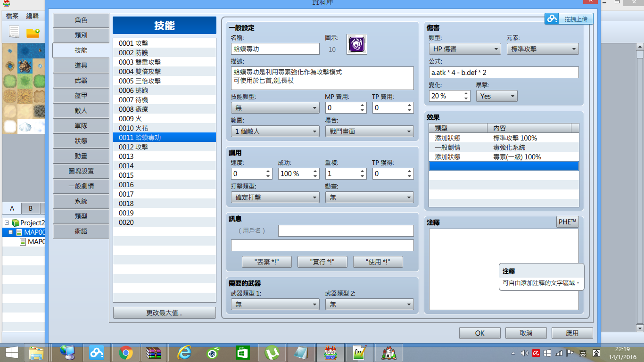Open Chrome from the taskbar
This screenshot has height=362, width=644.
[x=125, y=352]
